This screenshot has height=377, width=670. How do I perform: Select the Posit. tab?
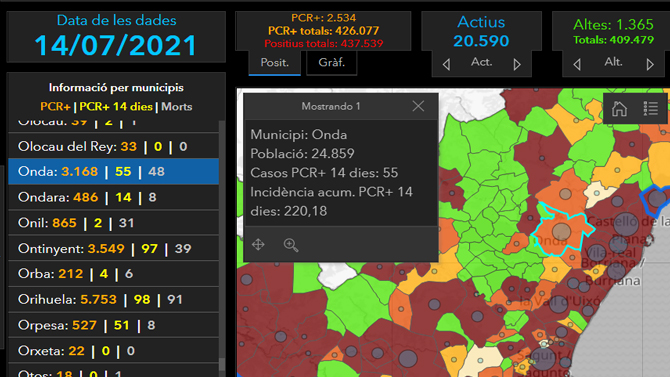pos(274,63)
